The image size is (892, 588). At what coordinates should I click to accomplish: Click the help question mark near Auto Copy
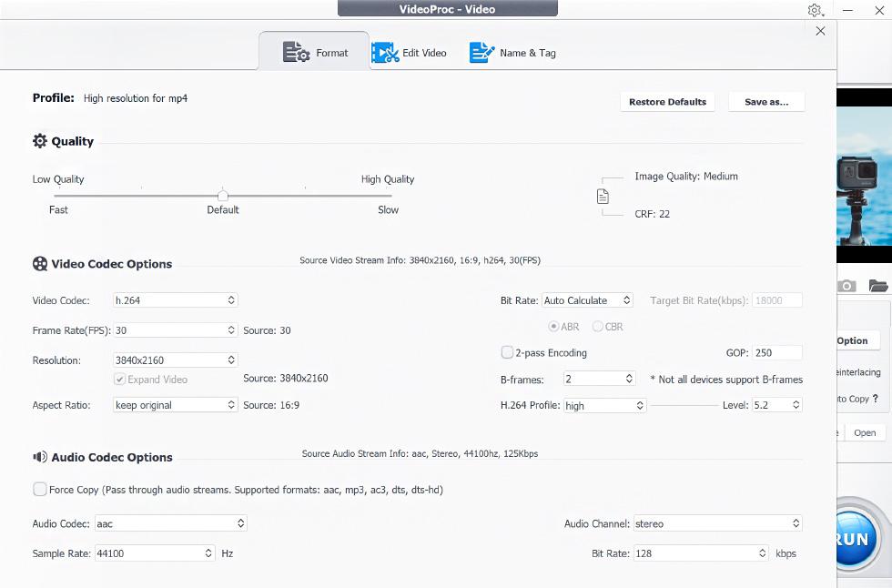[875, 399]
